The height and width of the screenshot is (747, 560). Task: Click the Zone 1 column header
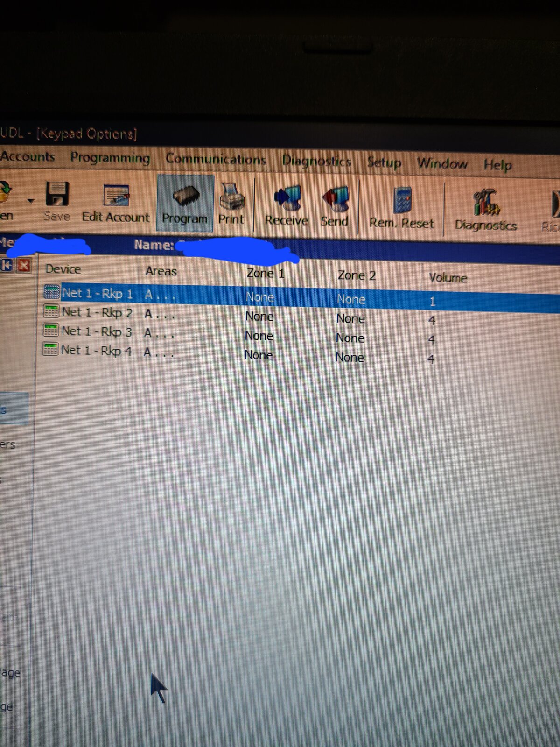tap(265, 273)
